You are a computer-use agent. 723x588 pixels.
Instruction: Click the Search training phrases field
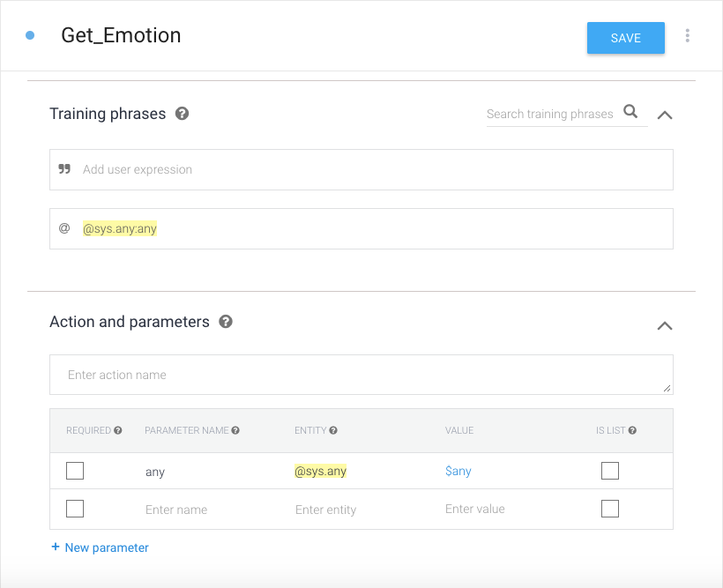(x=550, y=114)
